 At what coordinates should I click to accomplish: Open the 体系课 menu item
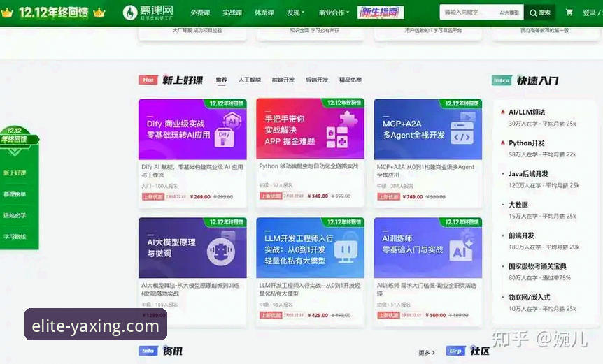tap(264, 13)
